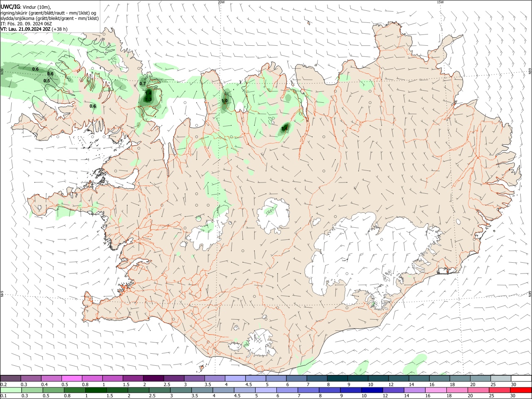Image resolution: width=532 pixels, height=399 pixels.
Task: Click the dark blue 10 swatch on rain scale
Action: coord(371,390)
